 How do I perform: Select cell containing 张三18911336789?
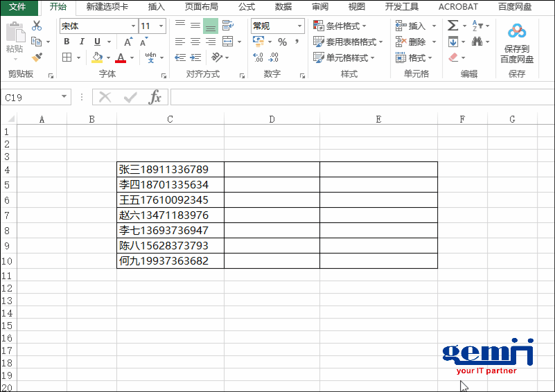170,169
